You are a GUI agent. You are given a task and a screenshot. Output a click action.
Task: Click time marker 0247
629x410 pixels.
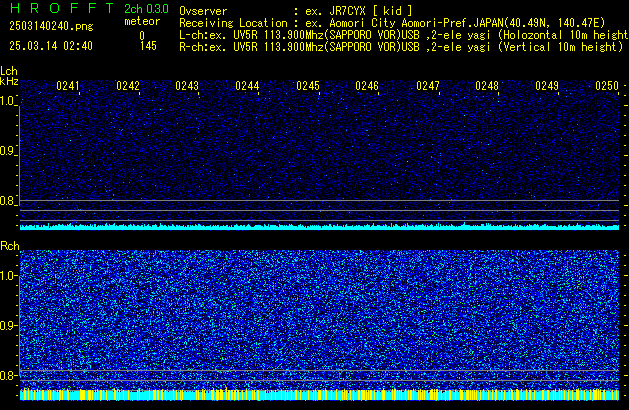428,86
